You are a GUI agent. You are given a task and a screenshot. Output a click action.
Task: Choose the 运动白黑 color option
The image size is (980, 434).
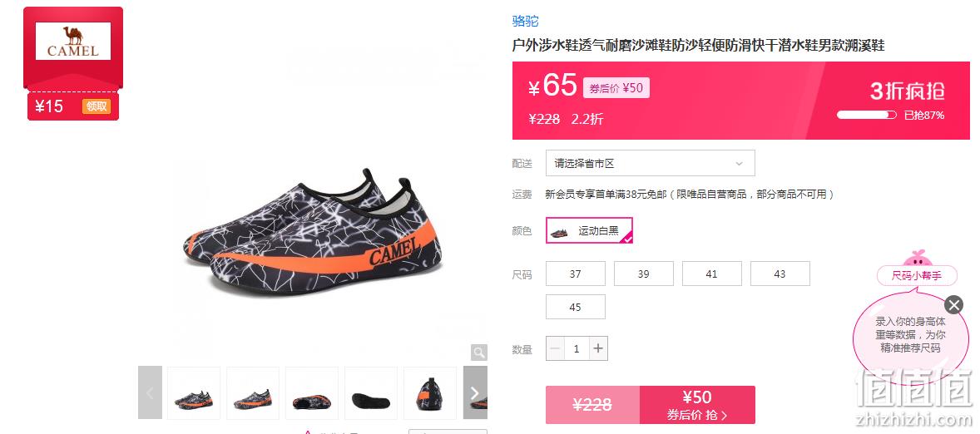click(x=589, y=230)
